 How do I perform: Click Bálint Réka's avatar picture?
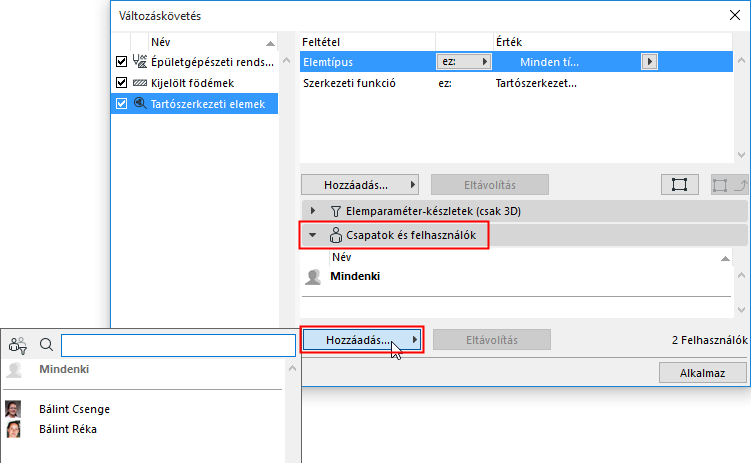click(x=14, y=429)
